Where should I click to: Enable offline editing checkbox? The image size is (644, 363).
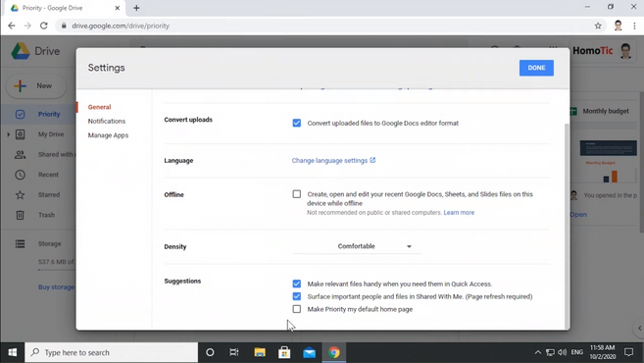[297, 194]
